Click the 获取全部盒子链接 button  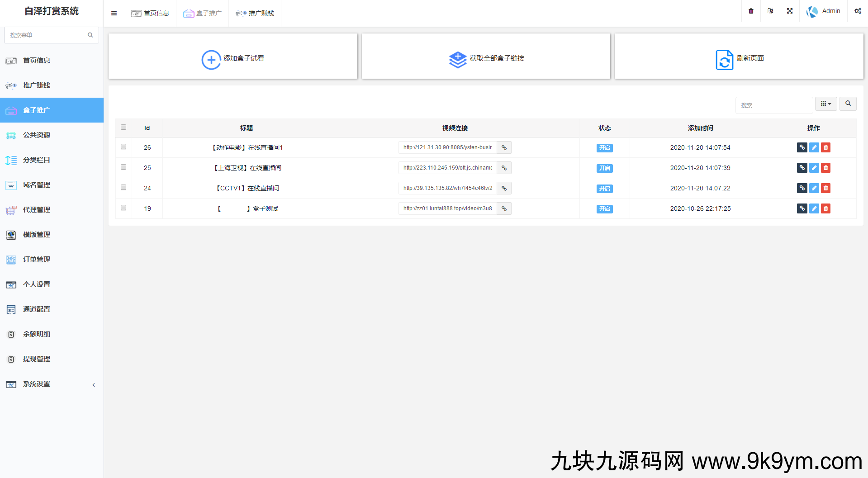coord(486,58)
